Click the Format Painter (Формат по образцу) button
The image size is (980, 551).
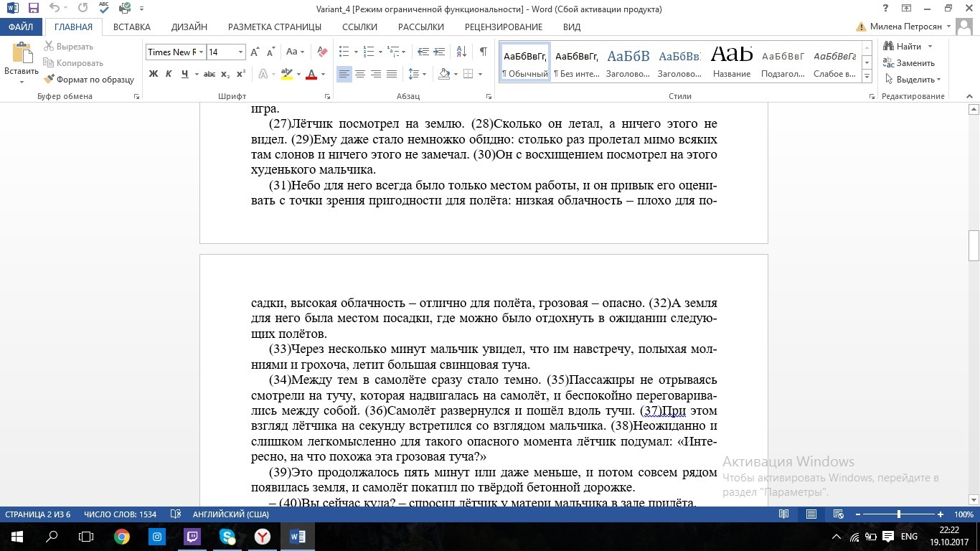(x=89, y=80)
